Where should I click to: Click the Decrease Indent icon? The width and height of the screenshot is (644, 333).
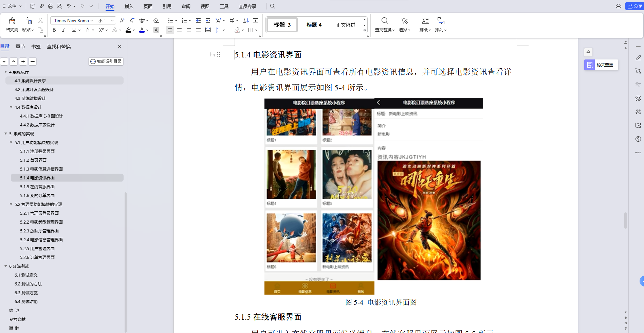coord(198,20)
